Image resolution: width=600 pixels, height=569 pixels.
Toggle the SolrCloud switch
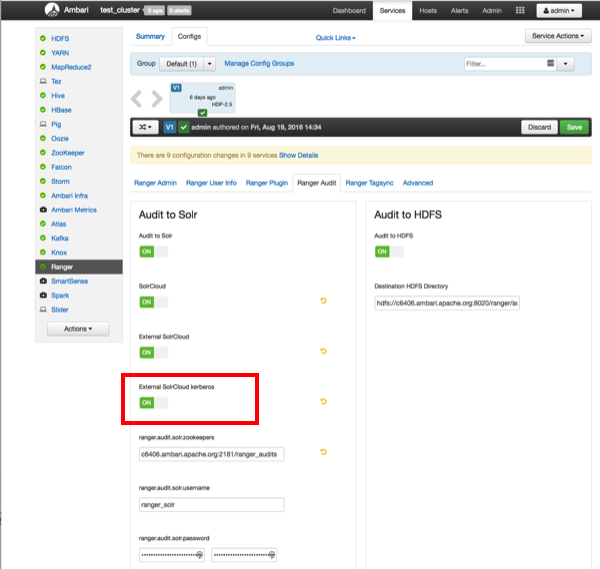pos(154,302)
